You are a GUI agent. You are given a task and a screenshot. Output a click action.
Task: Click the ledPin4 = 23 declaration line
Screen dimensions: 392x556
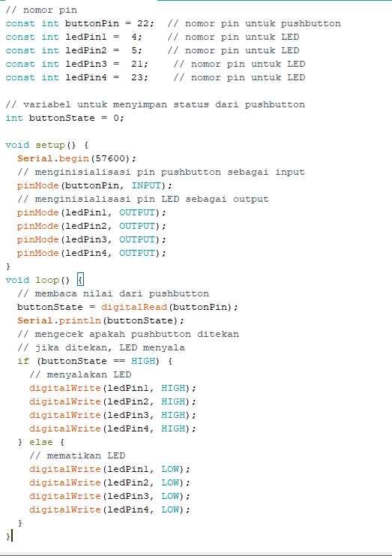(77, 77)
